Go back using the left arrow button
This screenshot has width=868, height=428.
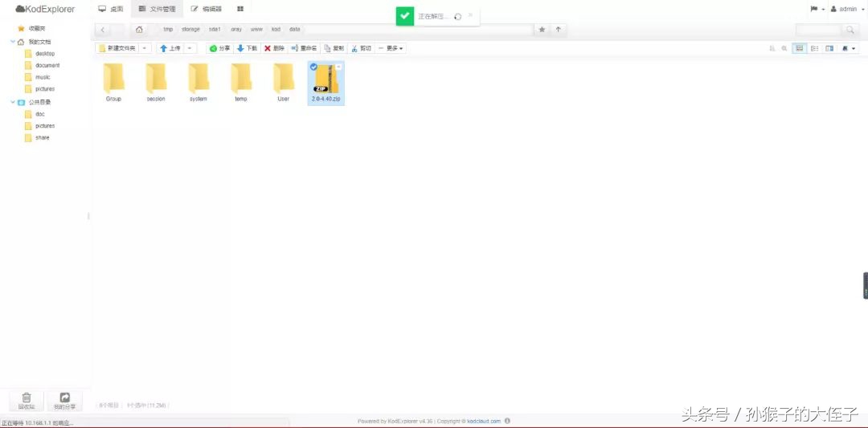pos(102,29)
